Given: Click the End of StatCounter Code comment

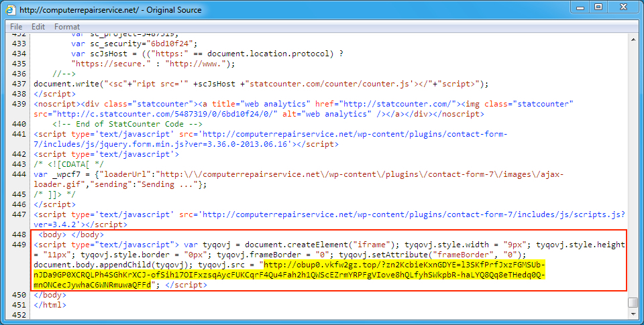Looking at the screenshot, I should (127, 124).
